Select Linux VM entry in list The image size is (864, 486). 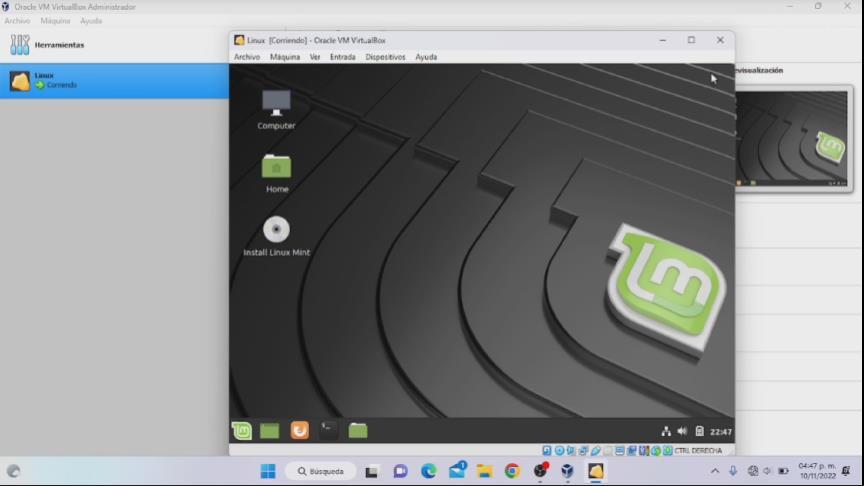click(114, 81)
